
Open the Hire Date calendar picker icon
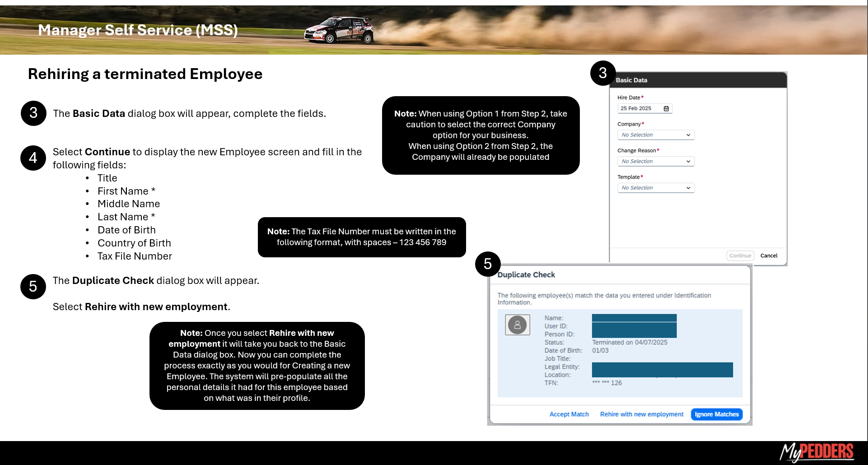[666, 108]
